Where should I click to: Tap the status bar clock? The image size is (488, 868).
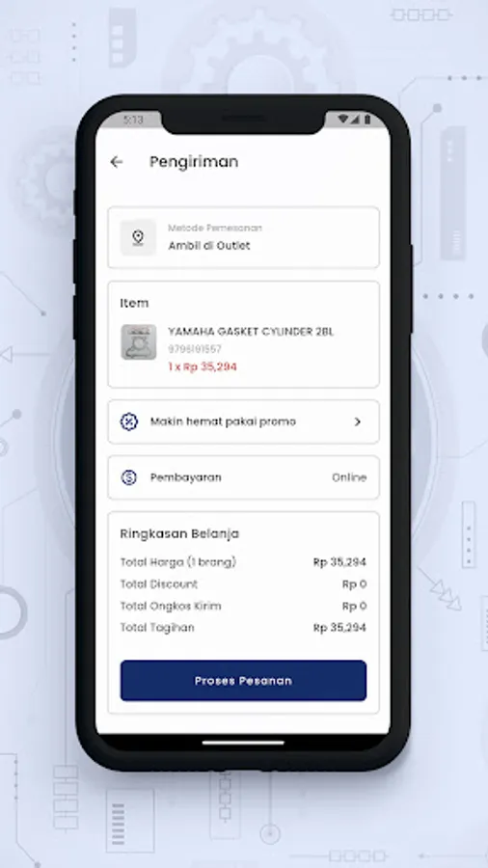pos(133,120)
